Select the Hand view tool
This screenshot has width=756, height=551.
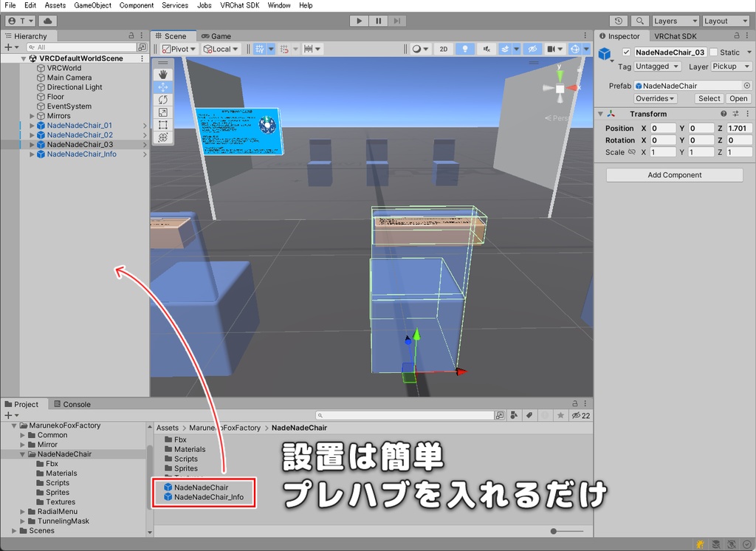pos(163,75)
